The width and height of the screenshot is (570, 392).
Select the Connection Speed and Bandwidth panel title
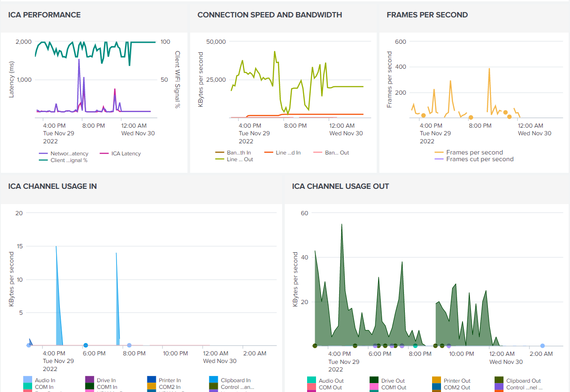(270, 15)
